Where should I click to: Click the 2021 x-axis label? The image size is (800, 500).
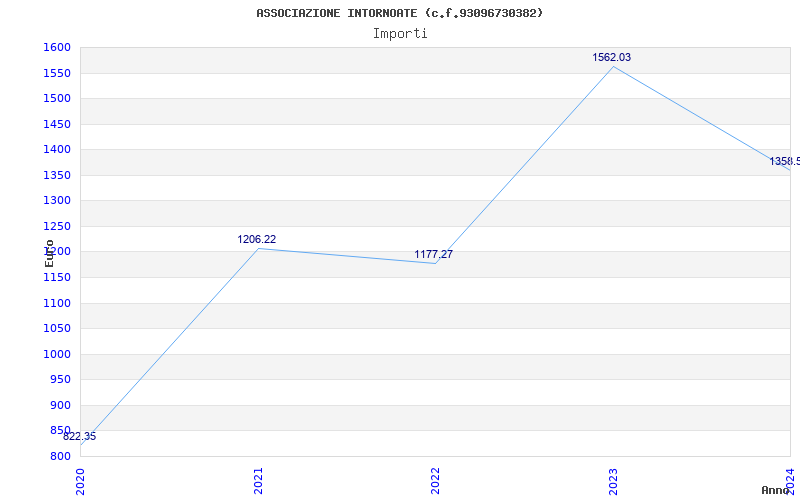[x=258, y=481]
